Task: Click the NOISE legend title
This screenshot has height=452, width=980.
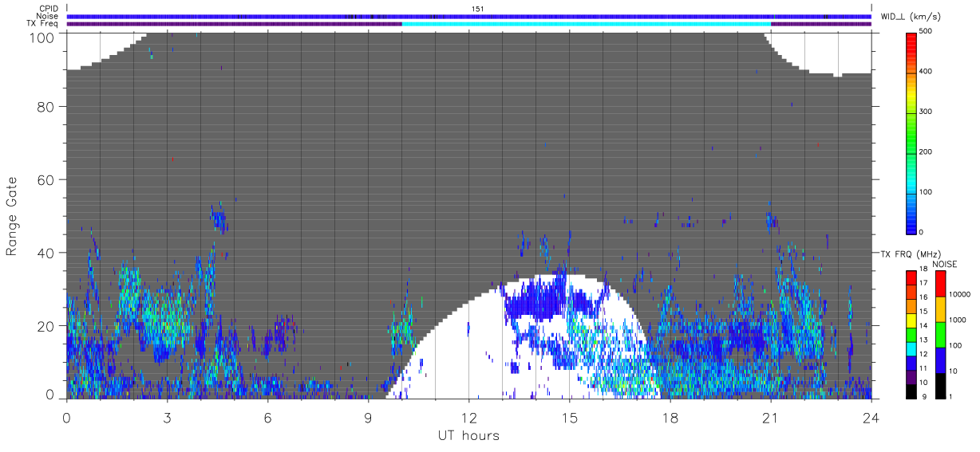Action: click(945, 264)
